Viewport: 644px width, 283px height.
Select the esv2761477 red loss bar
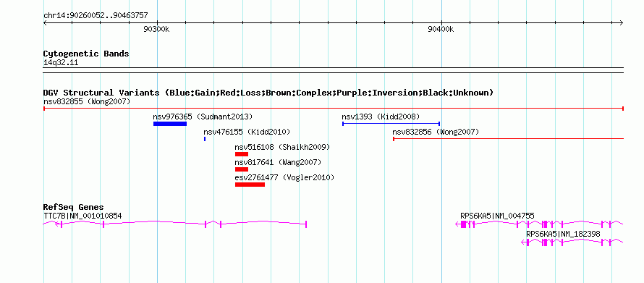coord(250,185)
